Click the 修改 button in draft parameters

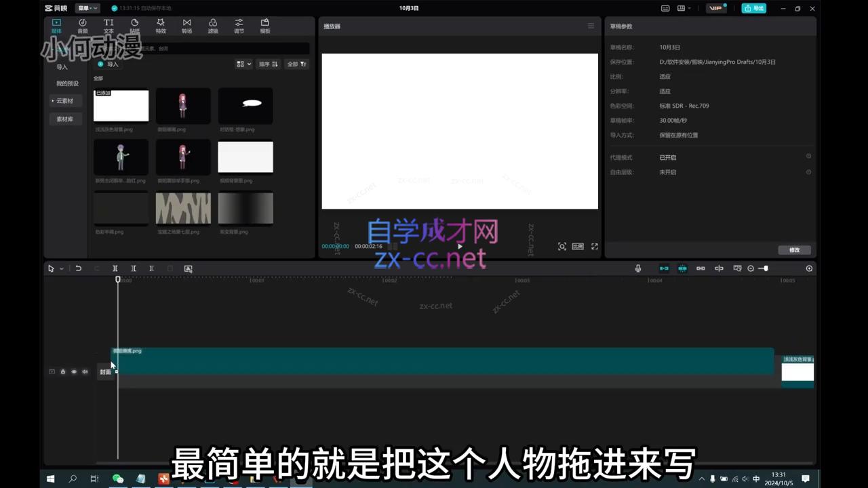coord(794,250)
